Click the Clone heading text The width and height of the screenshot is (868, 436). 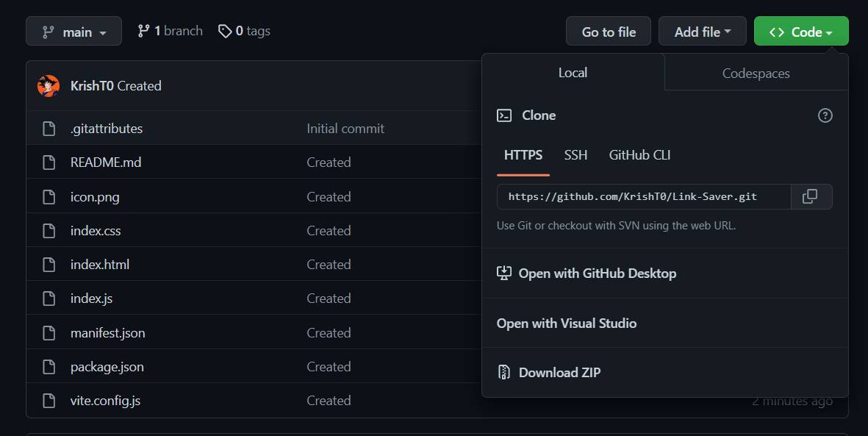coord(539,115)
